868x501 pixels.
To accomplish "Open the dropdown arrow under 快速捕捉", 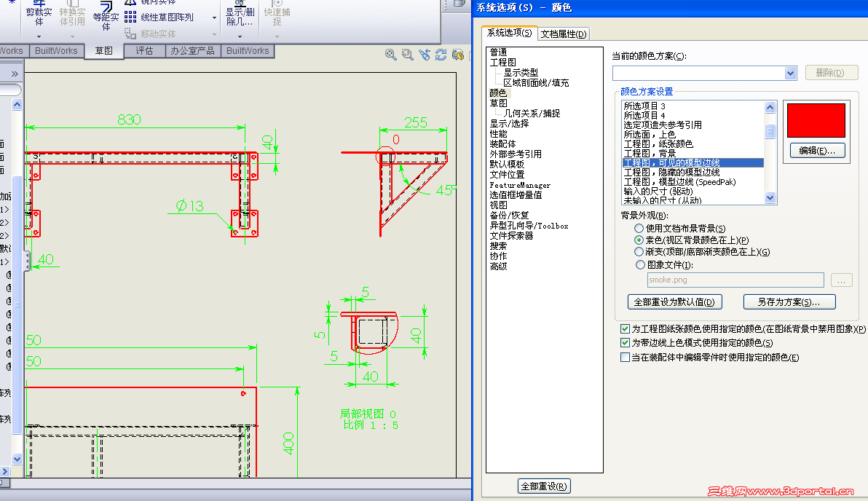I will pyautogui.click(x=277, y=36).
